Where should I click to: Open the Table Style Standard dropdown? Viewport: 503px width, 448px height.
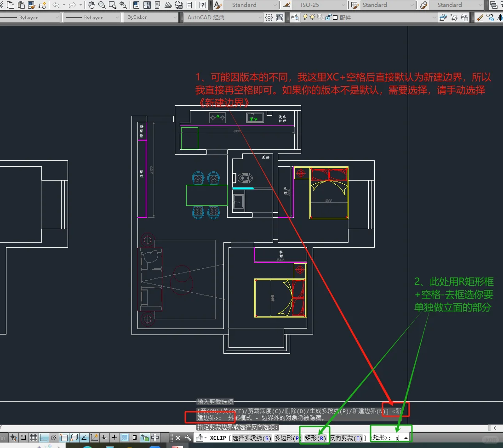click(x=388, y=5)
